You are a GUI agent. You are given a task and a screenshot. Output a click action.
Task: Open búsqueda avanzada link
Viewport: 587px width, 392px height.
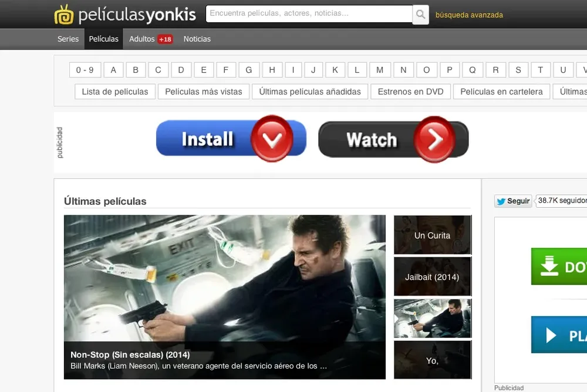(469, 15)
